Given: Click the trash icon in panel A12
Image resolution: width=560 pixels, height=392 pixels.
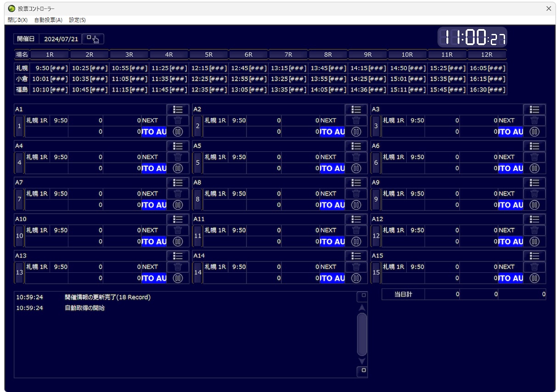Looking at the screenshot, I should (534, 231).
